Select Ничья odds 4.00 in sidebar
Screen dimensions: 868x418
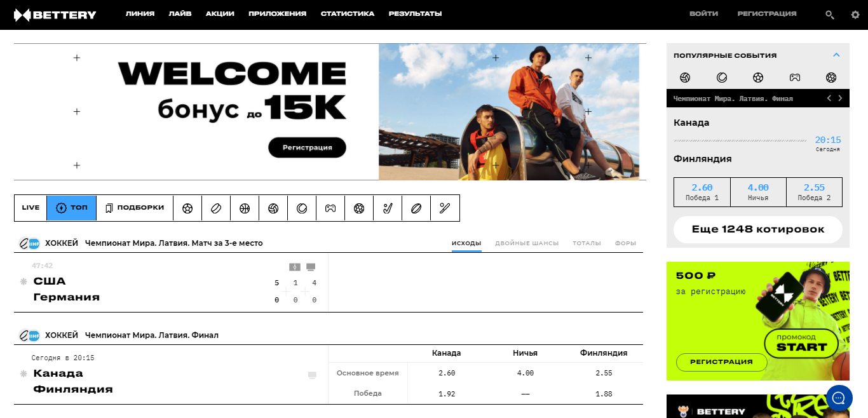(758, 192)
